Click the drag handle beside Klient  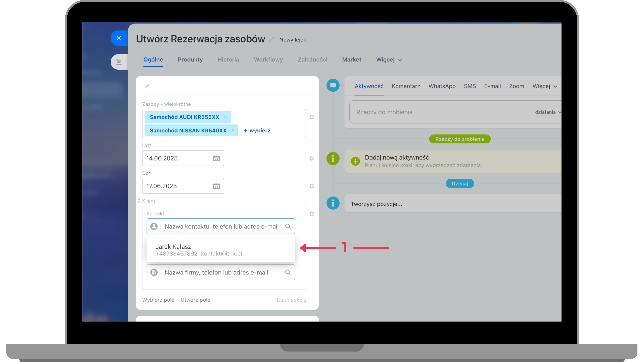(139, 201)
